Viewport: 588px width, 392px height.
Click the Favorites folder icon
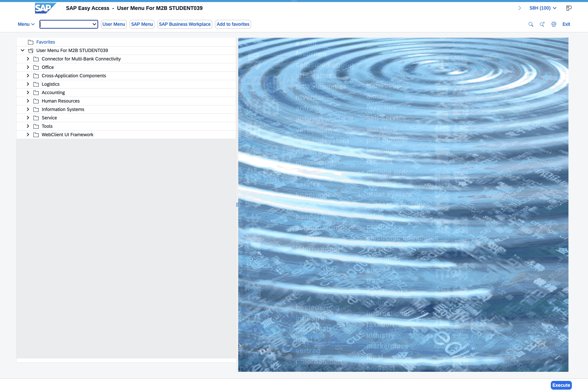point(30,42)
